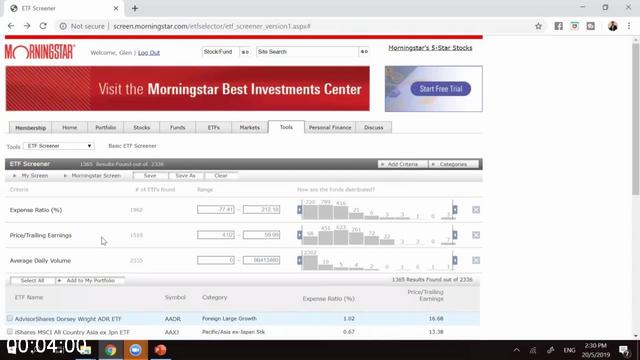Click the Expense Ratio minimum field
This screenshot has width=640, height=360.
click(x=216, y=209)
